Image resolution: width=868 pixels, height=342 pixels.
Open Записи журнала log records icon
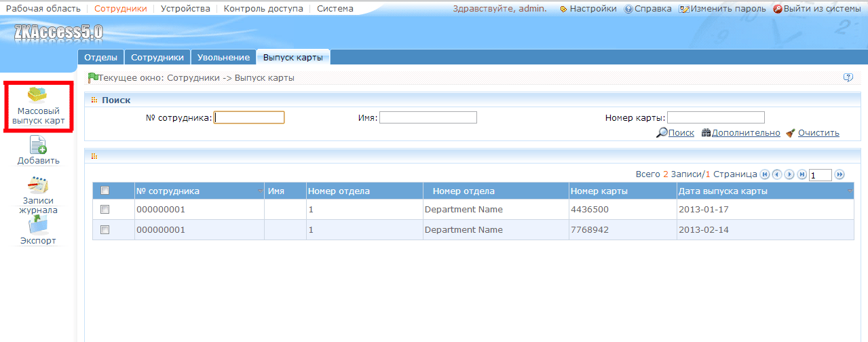[38, 185]
